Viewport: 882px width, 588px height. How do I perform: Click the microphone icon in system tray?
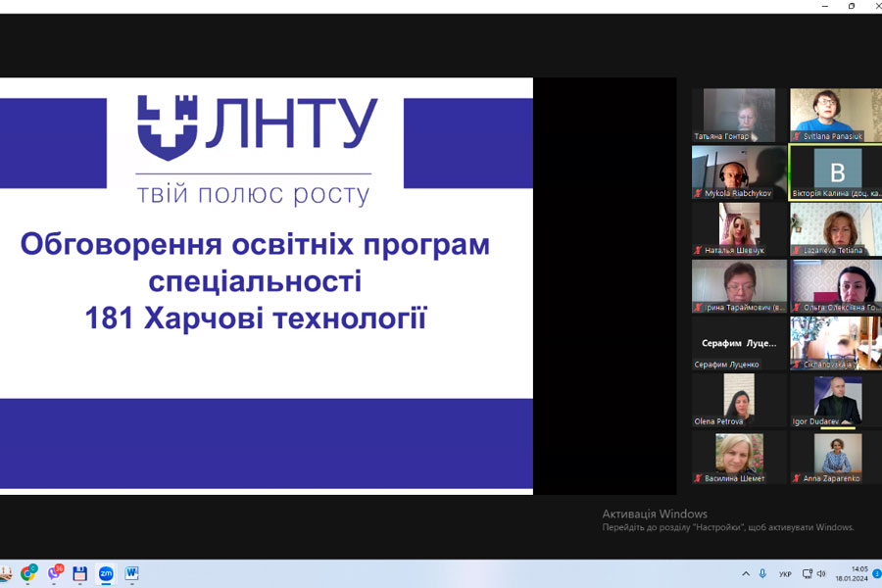762,573
